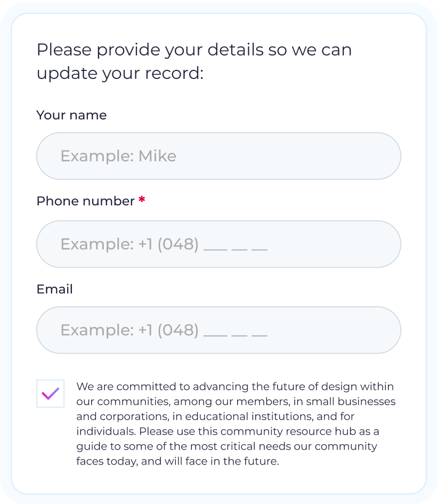Click the "update your record:" heading line
Screen dimensions: 438x504
click(x=120, y=73)
